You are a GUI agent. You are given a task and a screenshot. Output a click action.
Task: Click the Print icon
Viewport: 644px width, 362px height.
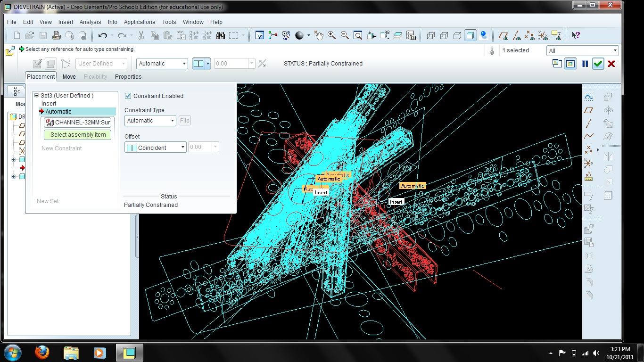point(57,35)
